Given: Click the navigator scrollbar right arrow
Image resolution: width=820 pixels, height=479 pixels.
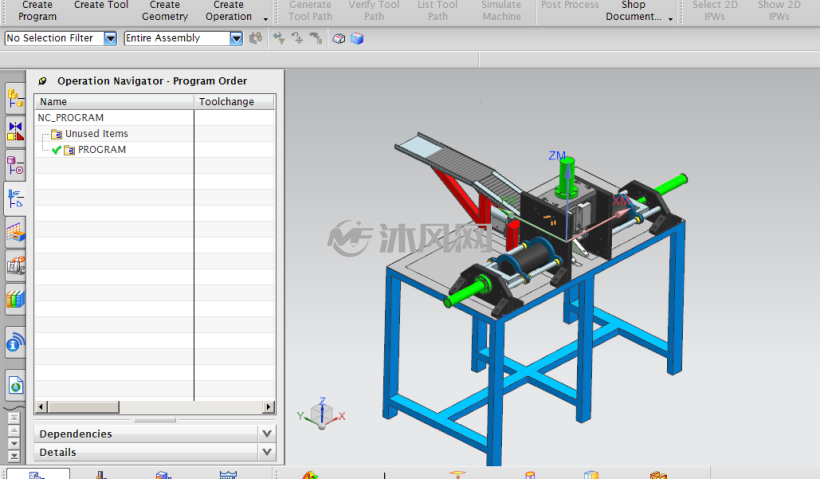Looking at the screenshot, I should 269,407.
